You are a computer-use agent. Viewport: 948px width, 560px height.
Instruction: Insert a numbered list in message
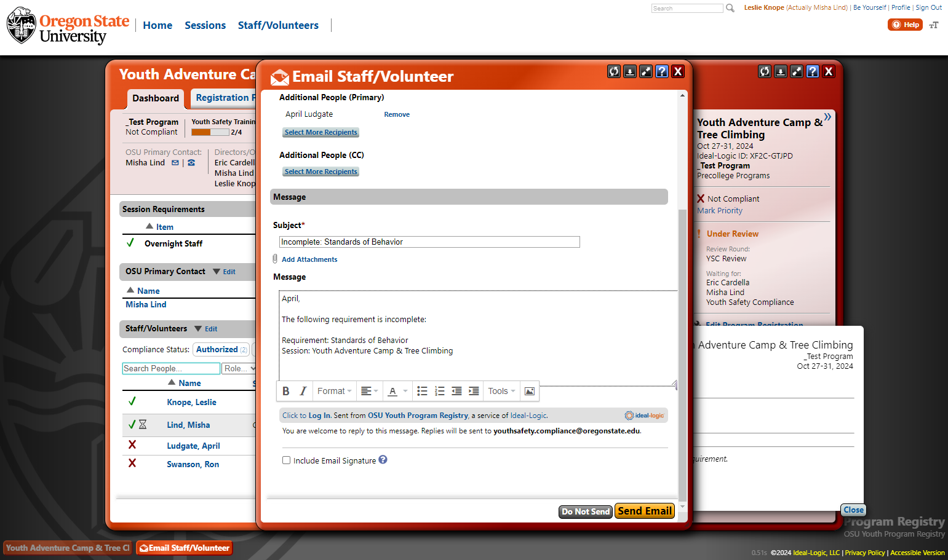[x=439, y=391]
